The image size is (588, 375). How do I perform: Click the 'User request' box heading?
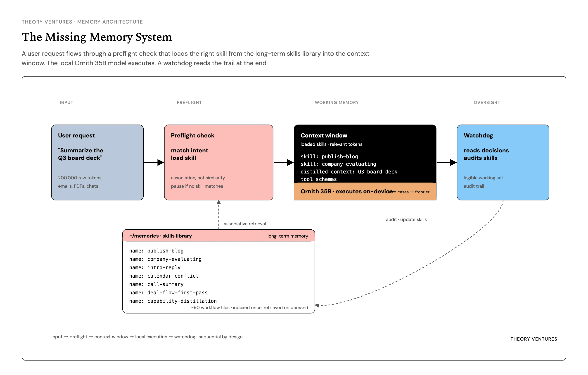(76, 135)
